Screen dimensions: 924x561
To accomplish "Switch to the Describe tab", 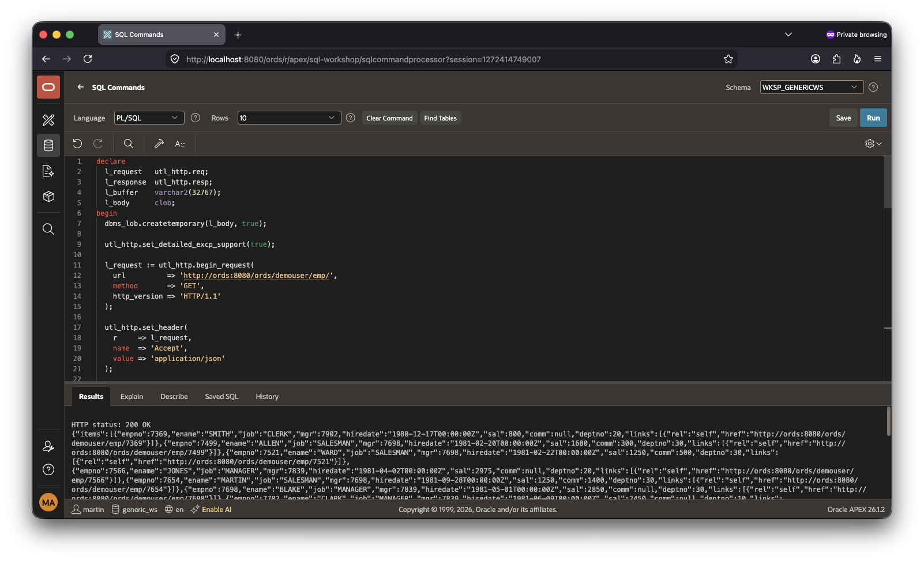I will click(174, 397).
